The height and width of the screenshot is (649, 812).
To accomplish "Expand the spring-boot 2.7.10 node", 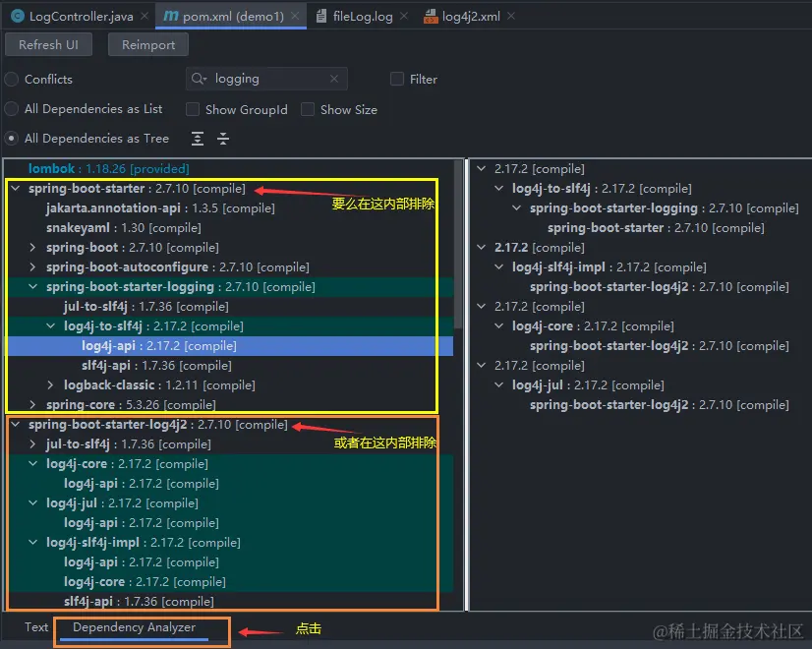I will [x=33, y=248].
